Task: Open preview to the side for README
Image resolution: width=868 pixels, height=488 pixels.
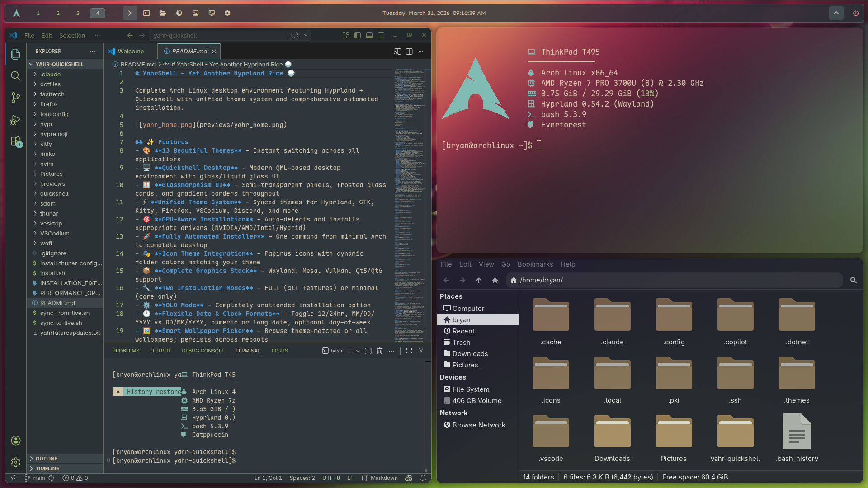Action: [397, 52]
